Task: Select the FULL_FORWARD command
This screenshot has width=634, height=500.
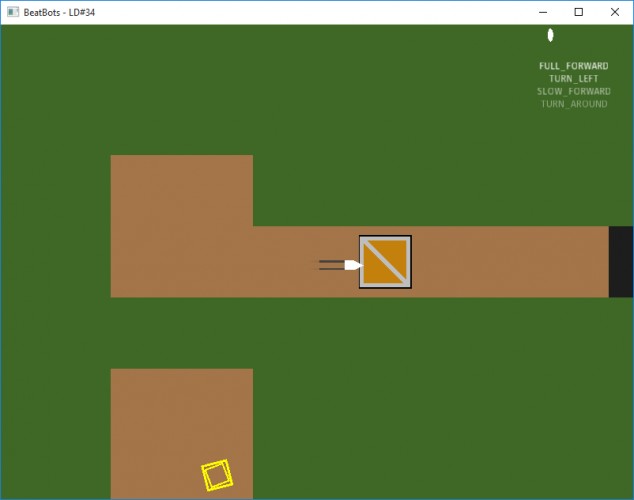Action: point(573,66)
